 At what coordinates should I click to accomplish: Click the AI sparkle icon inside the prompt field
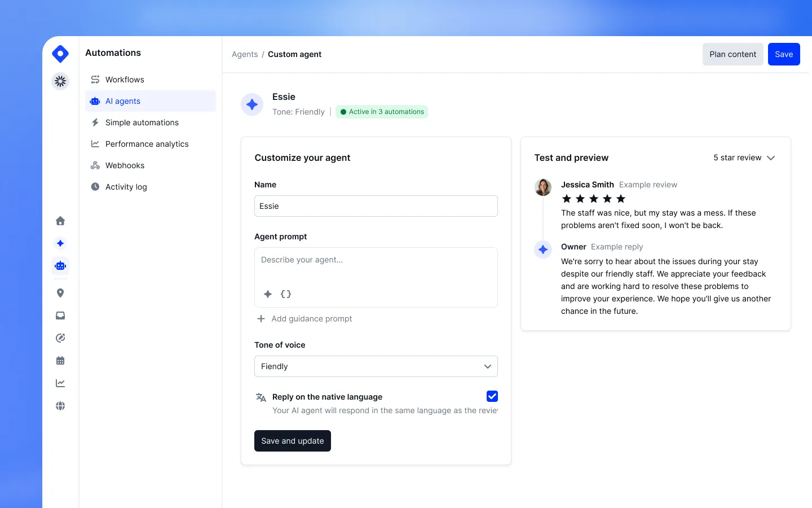(x=268, y=294)
